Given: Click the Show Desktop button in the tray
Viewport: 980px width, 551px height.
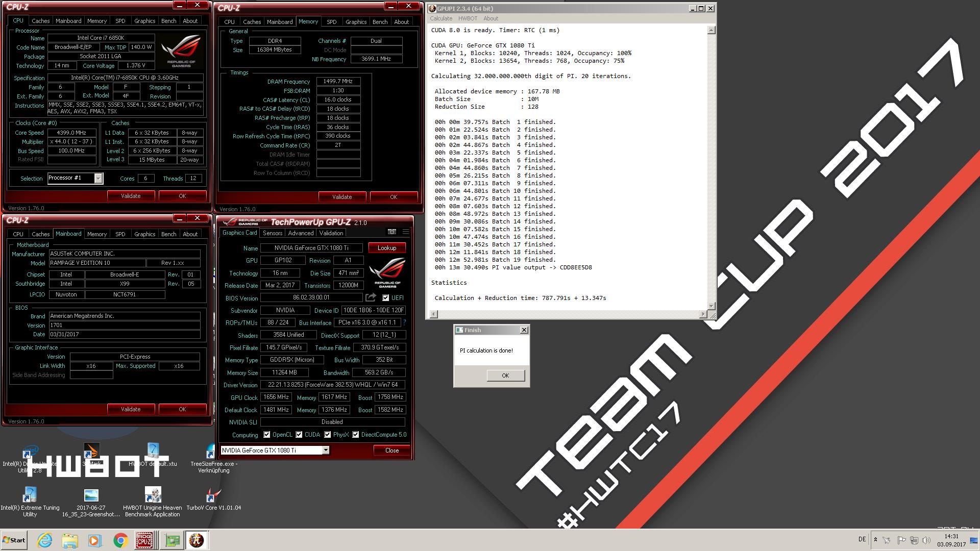Looking at the screenshot, I should click(x=974, y=540).
